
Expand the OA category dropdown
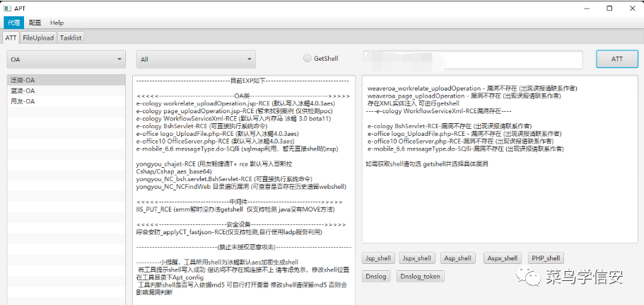click(x=67, y=59)
